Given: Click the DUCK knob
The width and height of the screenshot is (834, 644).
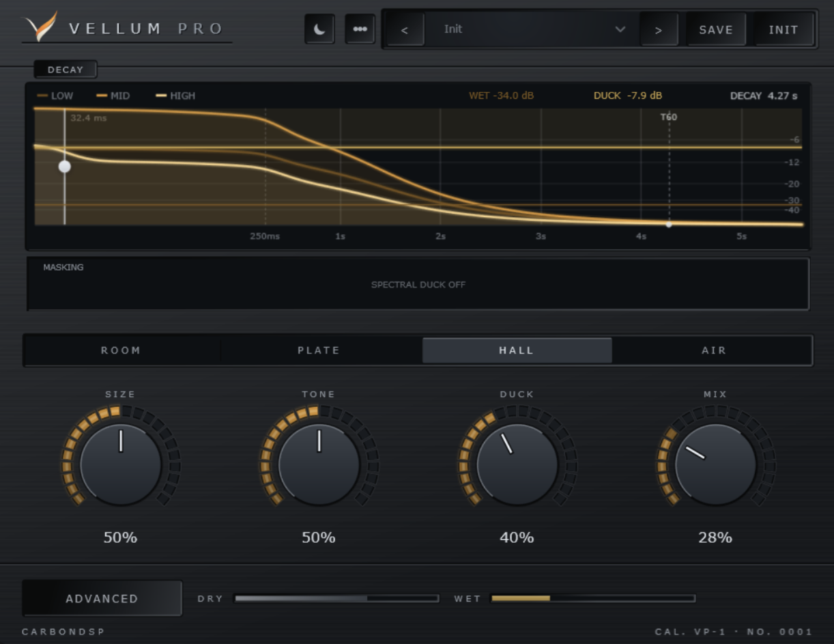Looking at the screenshot, I should click(517, 465).
